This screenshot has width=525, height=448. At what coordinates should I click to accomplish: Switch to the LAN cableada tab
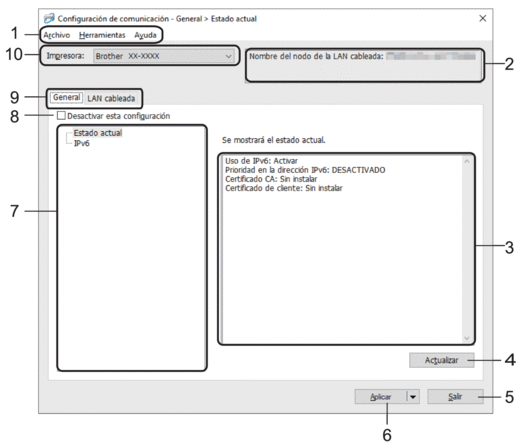coord(111,98)
